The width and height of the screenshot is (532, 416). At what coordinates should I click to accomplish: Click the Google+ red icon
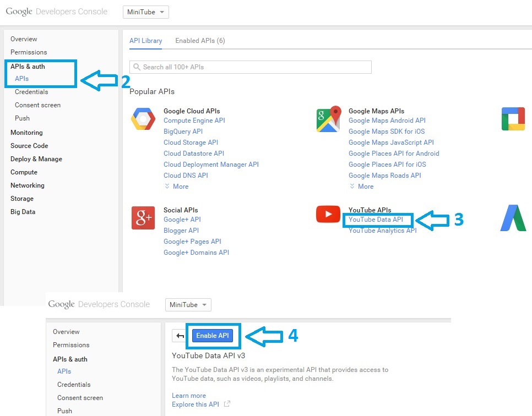coord(143,218)
